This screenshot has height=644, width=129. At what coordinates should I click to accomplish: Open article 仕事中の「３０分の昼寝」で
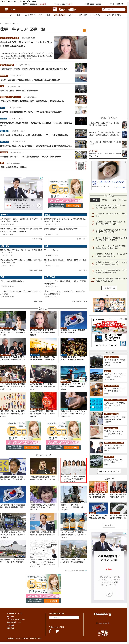[x=31, y=112]
